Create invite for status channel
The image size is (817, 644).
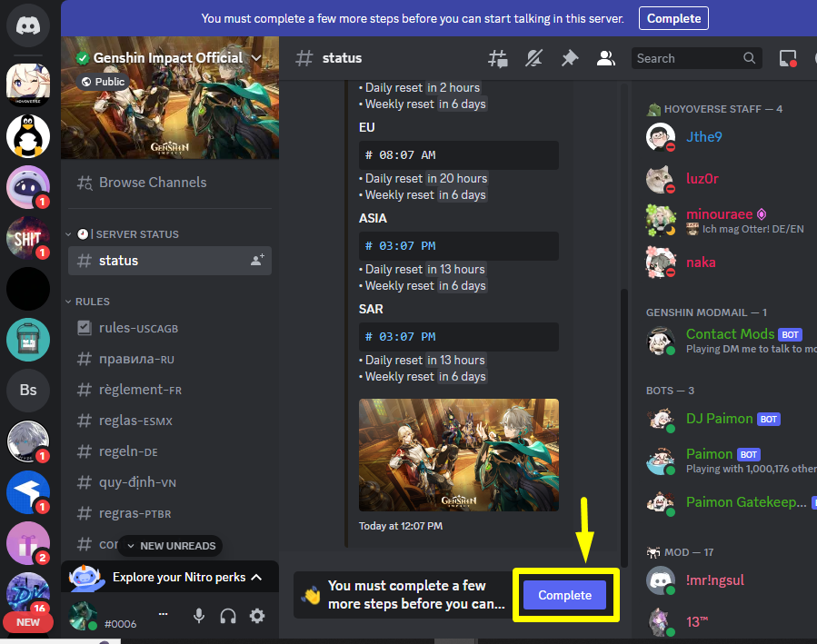click(x=257, y=260)
